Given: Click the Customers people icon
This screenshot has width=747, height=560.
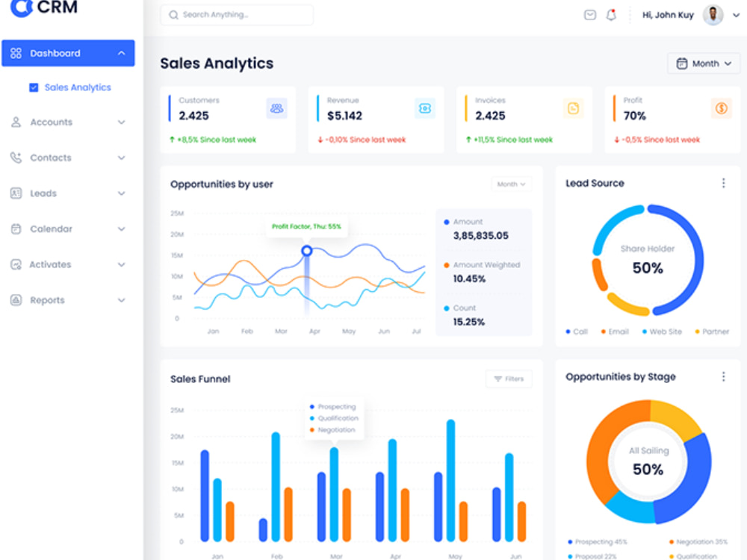Looking at the screenshot, I should coord(277,108).
